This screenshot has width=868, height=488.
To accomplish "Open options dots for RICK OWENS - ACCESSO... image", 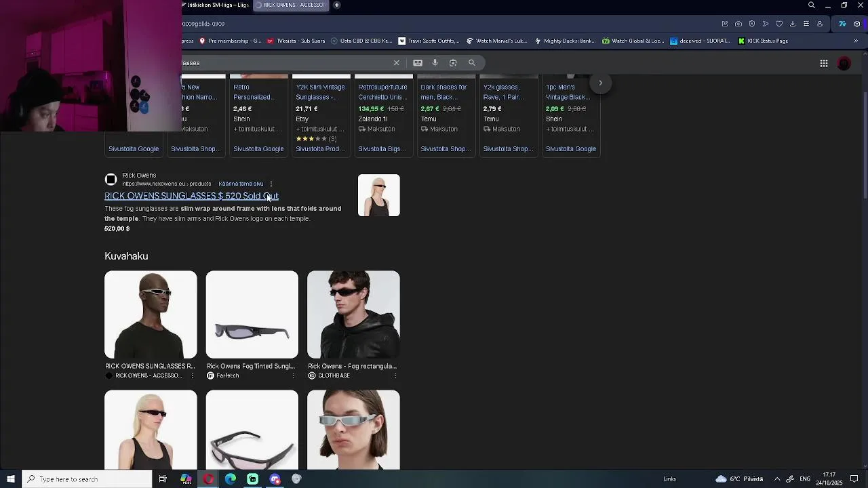I will (193, 375).
